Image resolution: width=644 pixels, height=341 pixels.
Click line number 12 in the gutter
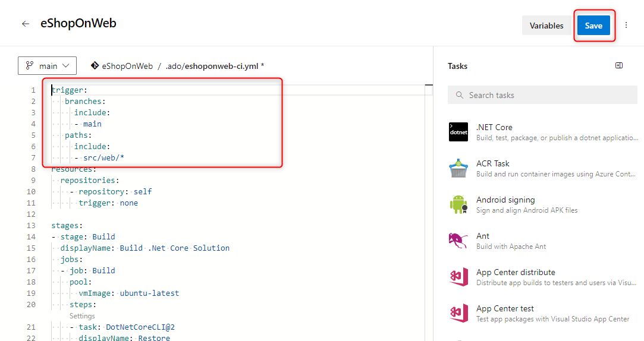(31, 214)
